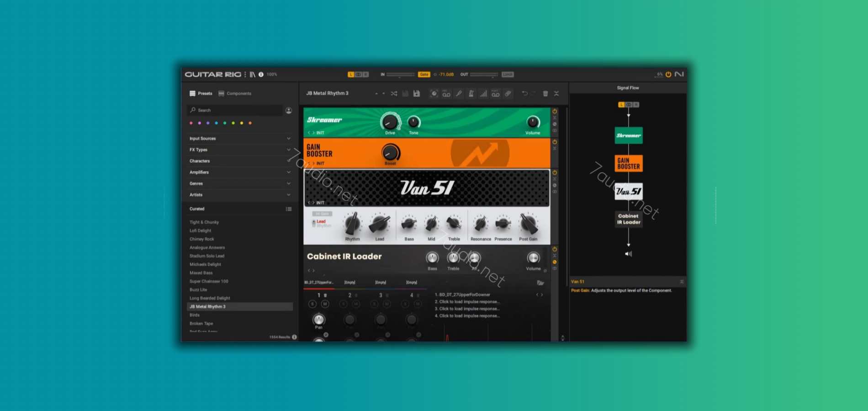
Task: Click the Gain Booster block in Signal Flow
Action: point(629,163)
